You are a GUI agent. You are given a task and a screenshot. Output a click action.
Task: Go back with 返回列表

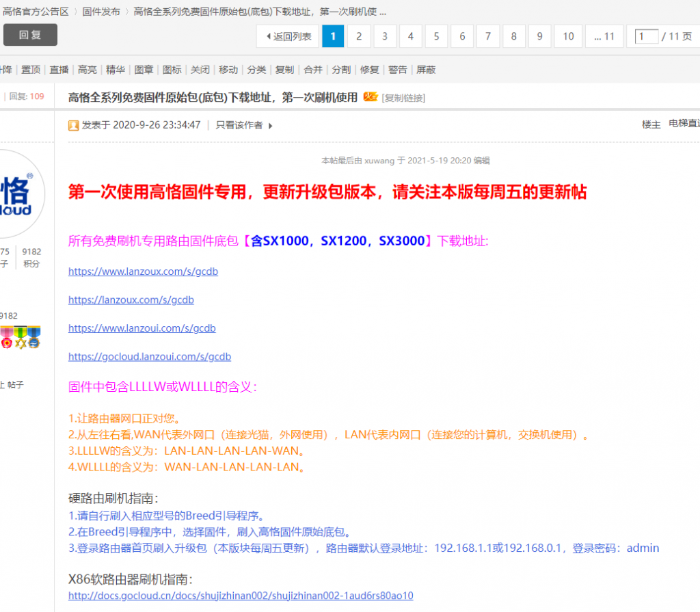point(288,36)
